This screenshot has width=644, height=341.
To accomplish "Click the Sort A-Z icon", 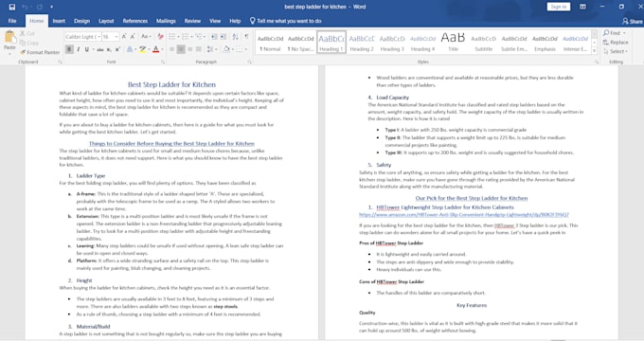I will (235, 37).
